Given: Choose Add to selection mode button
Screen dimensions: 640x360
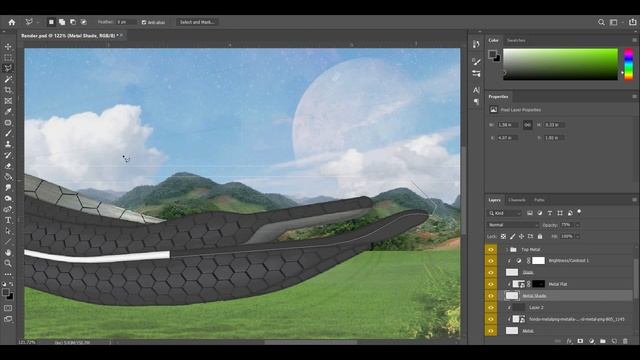Looking at the screenshot, I should pyautogui.click(x=62, y=22).
